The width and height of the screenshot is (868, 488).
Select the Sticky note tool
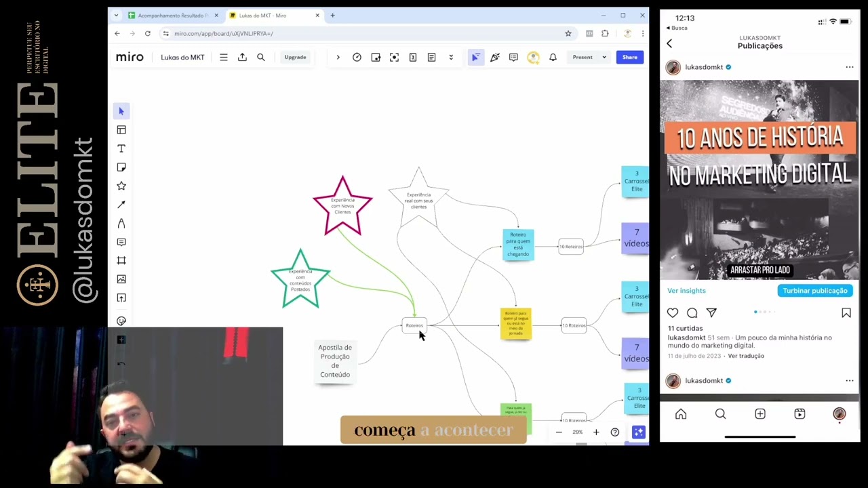121,167
